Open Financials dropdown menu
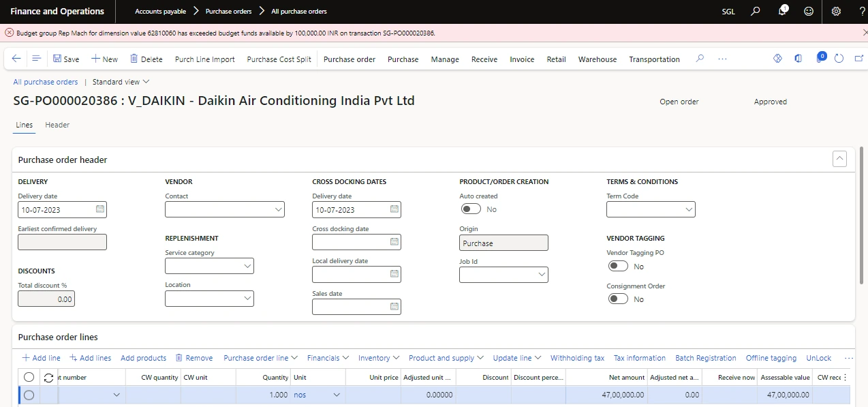The image size is (868, 407). pyautogui.click(x=328, y=358)
